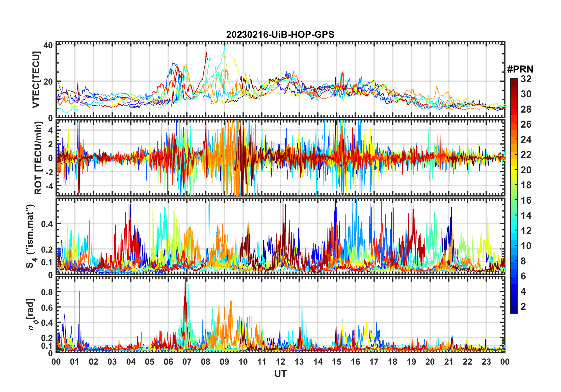Click inside the S4 scintillation panel

tap(280, 236)
